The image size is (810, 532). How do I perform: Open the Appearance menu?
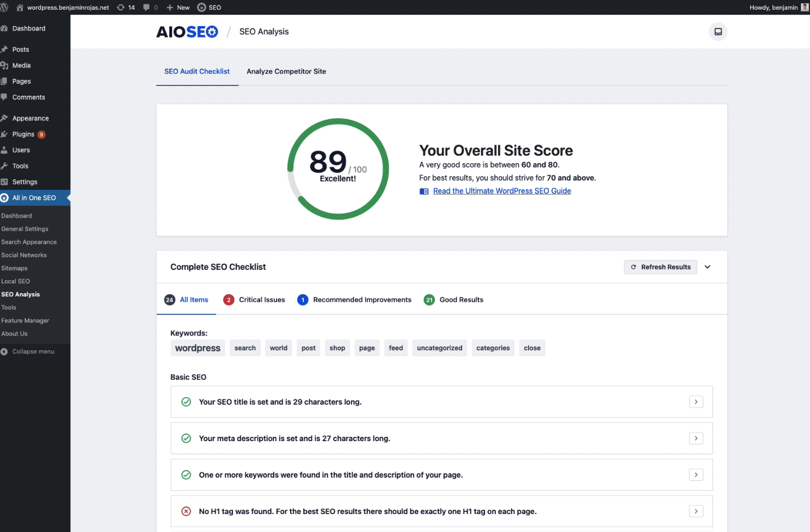point(30,118)
